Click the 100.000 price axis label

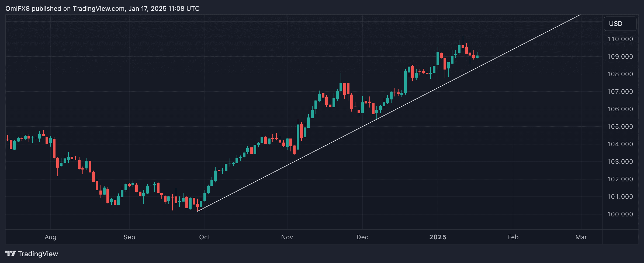click(x=620, y=214)
